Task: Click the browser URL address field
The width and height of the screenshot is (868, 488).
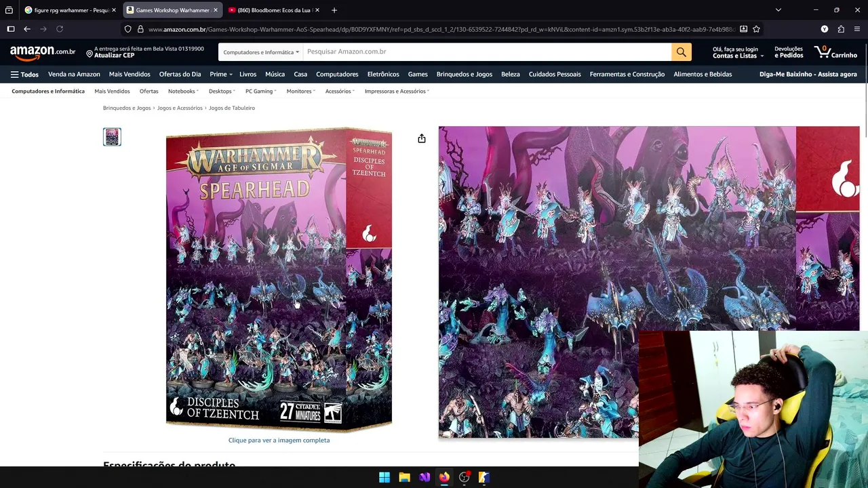Action: click(x=441, y=29)
